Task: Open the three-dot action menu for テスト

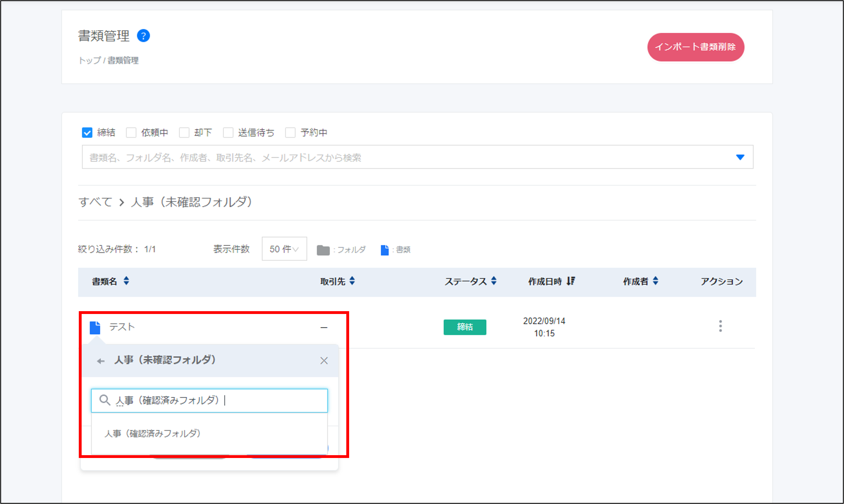Action: [720, 326]
